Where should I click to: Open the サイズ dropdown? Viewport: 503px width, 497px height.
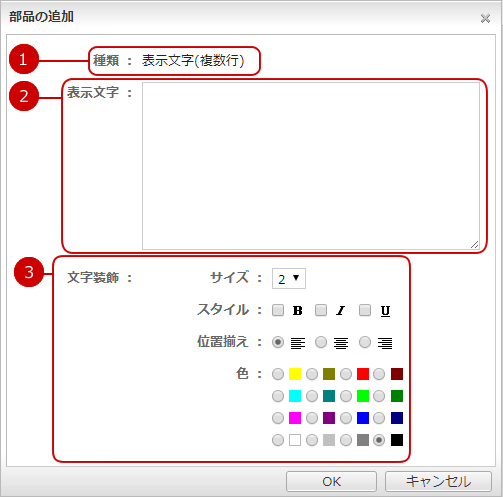point(289,279)
